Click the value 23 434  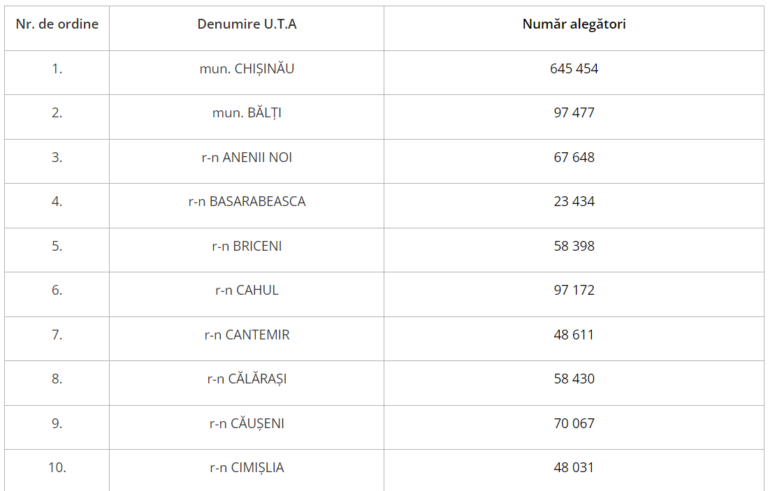574,201
